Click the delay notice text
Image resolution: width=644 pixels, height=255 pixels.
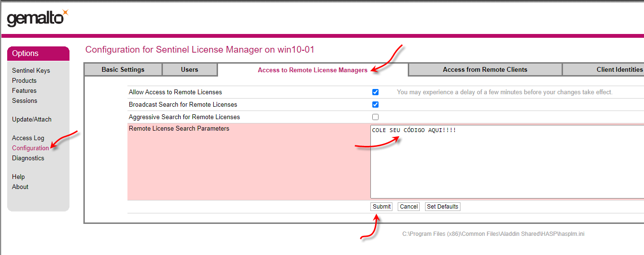(x=505, y=92)
